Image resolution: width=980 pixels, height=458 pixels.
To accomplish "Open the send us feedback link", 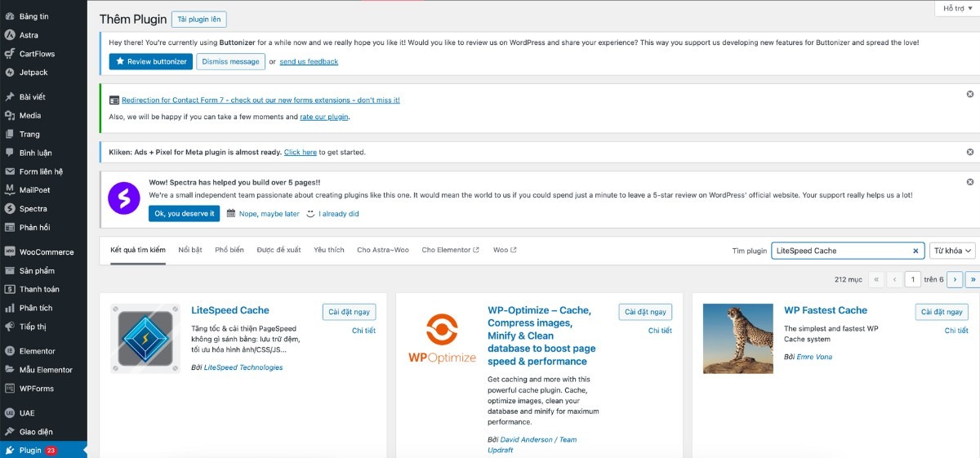I will [309, 61].
